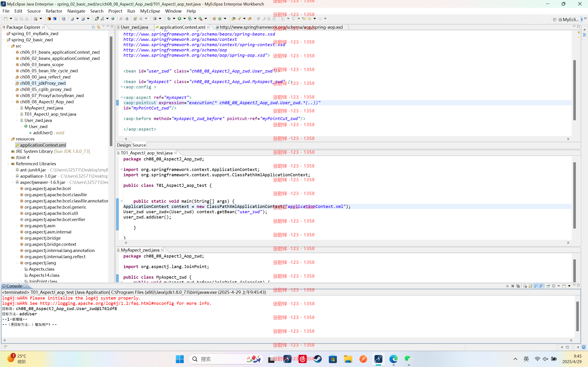The image size is (588, 367).
Task: Toggle Show Console on standard error change
Action: [x=541, y=286]
